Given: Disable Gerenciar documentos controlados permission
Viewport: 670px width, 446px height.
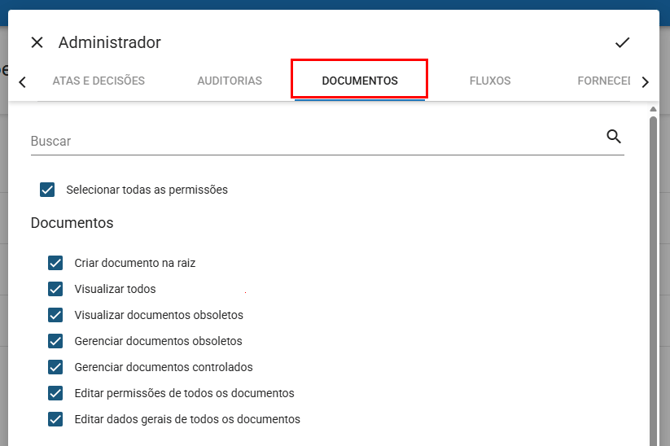Looking at the screenshot, I should coord(56,367).
